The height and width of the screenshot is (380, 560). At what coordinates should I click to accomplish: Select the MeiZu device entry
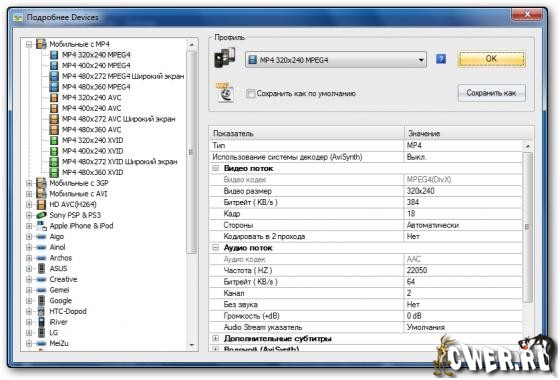click(59, 343)
